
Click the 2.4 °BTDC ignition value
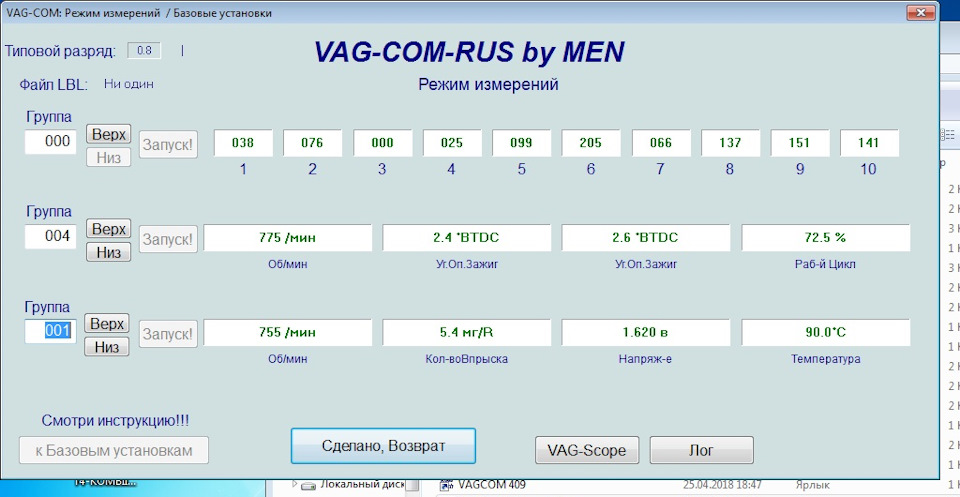(467, 237)
